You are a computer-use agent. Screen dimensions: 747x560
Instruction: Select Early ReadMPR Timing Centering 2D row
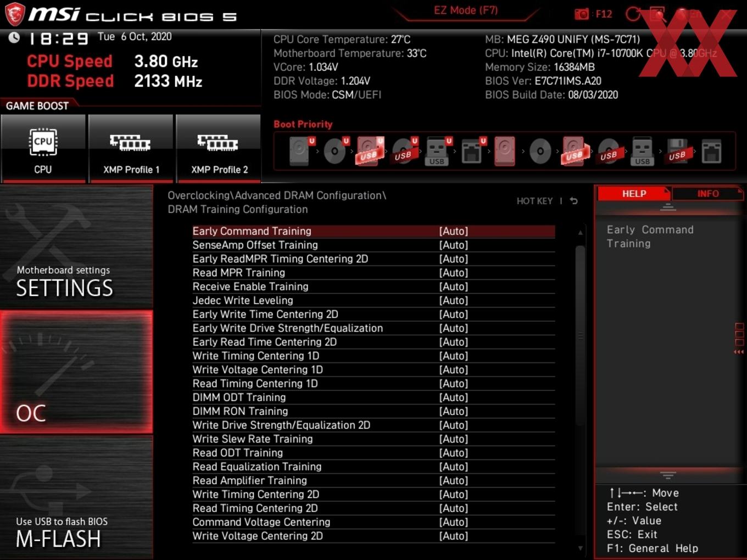[x=374, y=259]
